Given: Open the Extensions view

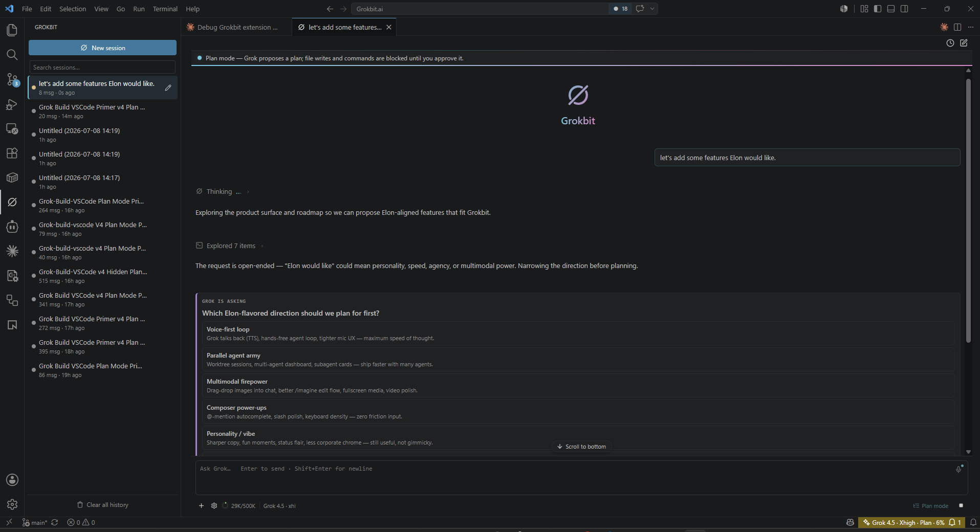Looking at the screenshot, I should [12, 153].
